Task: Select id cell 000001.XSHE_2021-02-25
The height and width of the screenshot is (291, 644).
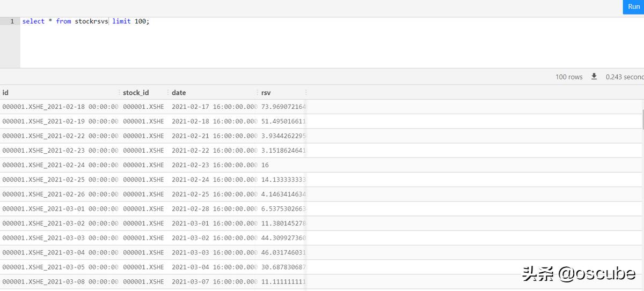Action: (60, 180)
